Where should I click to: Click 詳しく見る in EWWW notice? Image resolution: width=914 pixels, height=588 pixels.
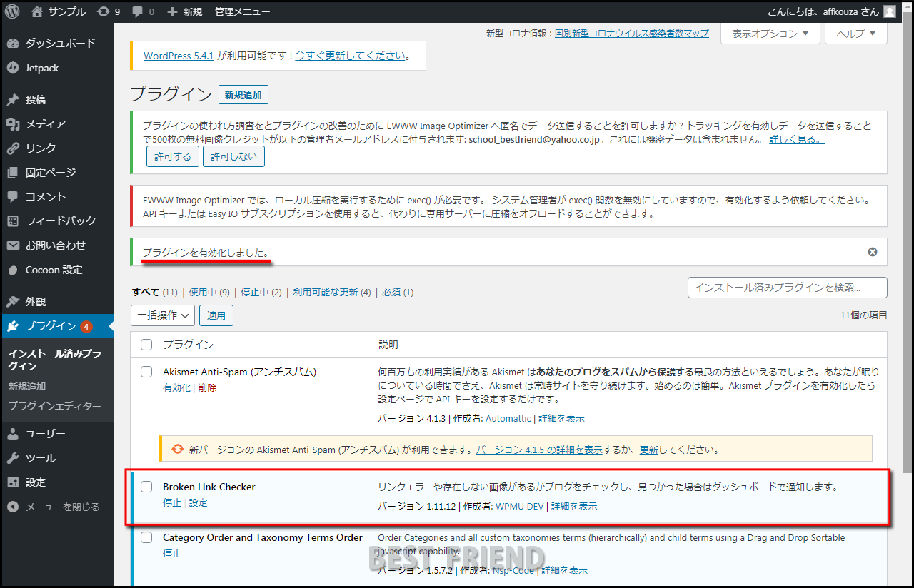coord(797,139)
